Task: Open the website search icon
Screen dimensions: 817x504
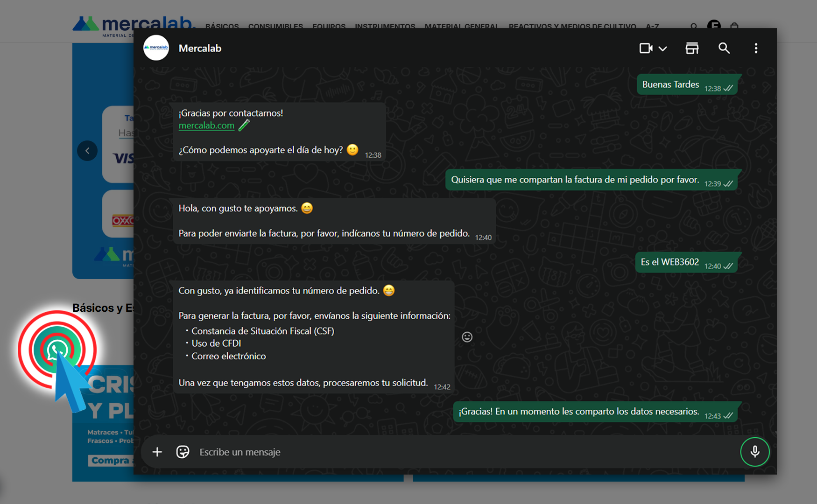Action: [694, 27]
